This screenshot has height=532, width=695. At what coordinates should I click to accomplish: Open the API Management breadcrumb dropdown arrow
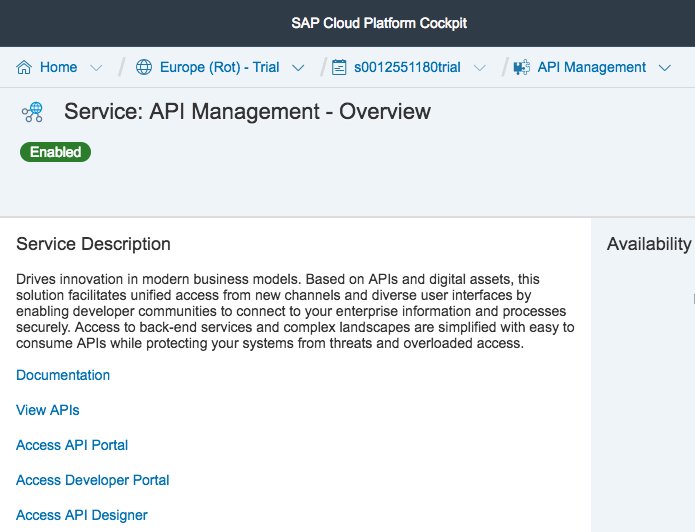point(665,68)
